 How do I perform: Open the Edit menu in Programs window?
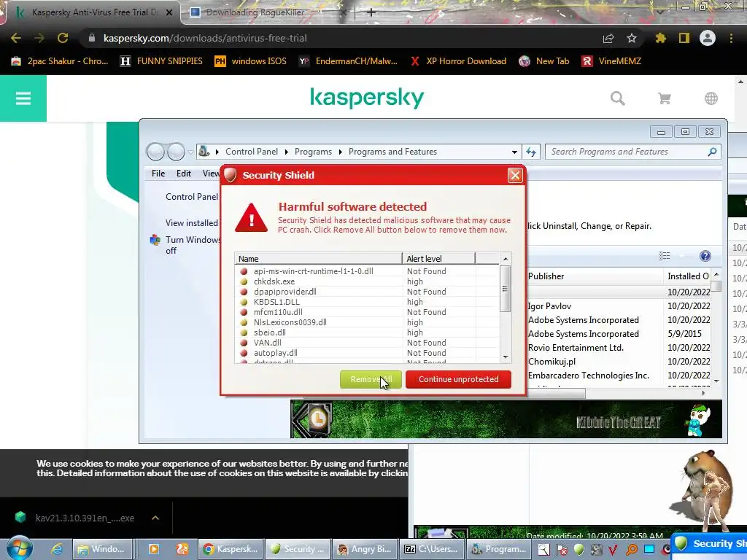tap(183, 174)
